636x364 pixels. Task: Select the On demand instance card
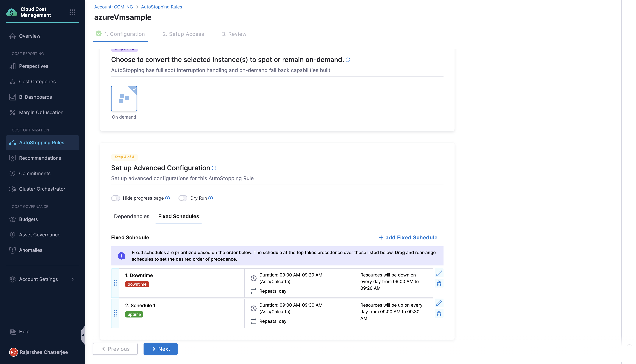tap(124, 99)
